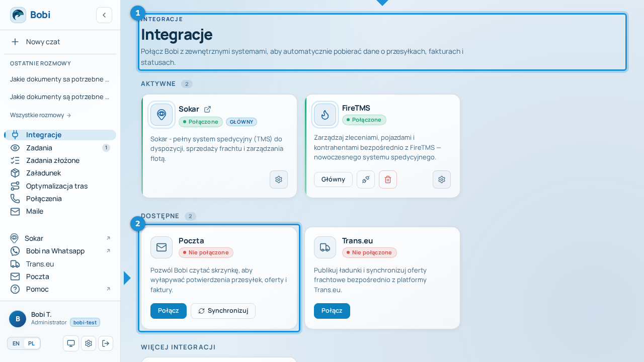Click the Trans.eu card title
Image resolution: width=644 pixels, height=362 pixels.
point(357,240)
